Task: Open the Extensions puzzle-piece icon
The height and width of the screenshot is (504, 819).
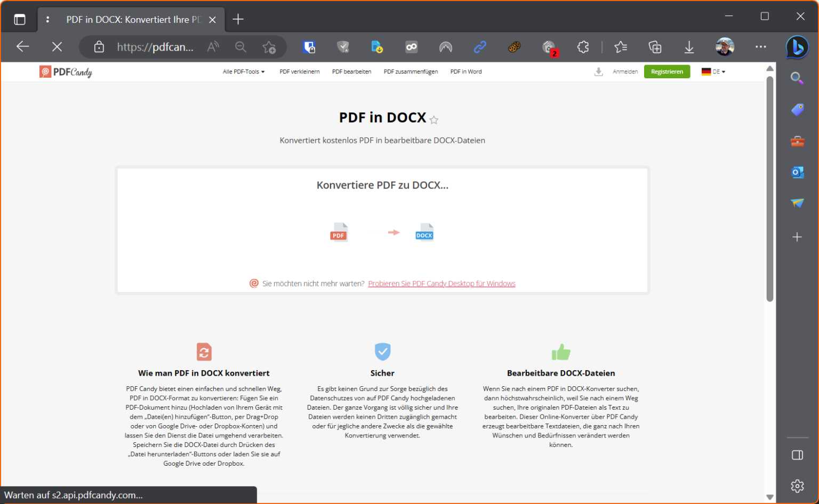Action: [583, 47]
